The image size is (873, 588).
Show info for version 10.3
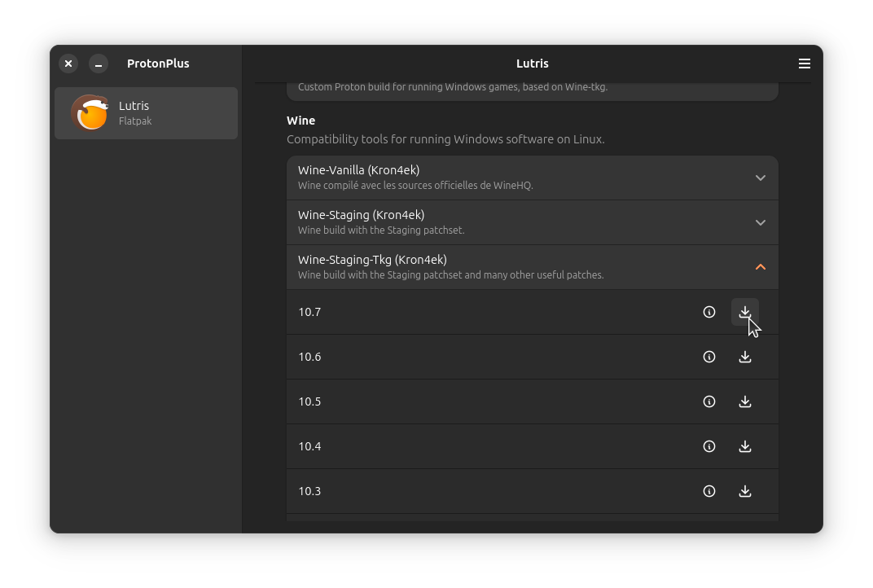click(x=708, y=491)
